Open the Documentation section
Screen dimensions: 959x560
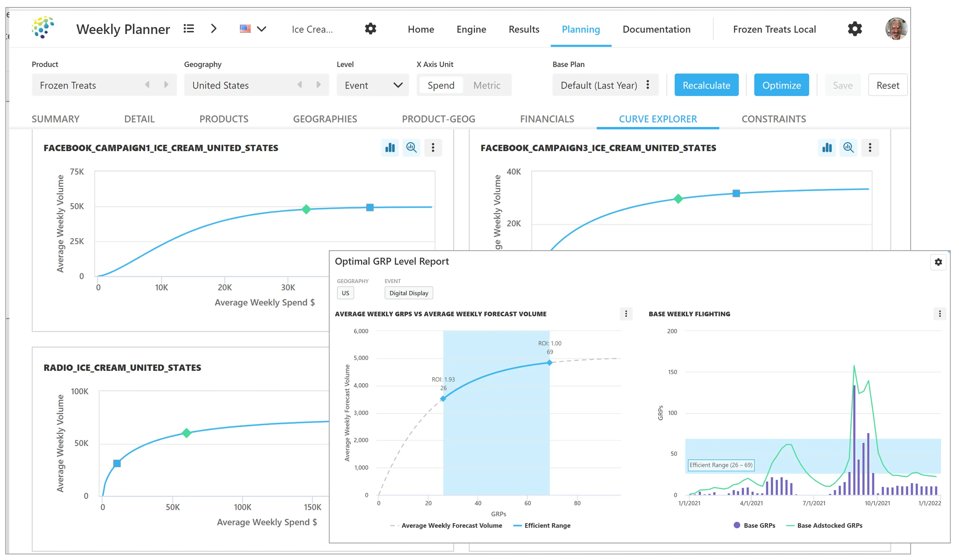[656, 29]
